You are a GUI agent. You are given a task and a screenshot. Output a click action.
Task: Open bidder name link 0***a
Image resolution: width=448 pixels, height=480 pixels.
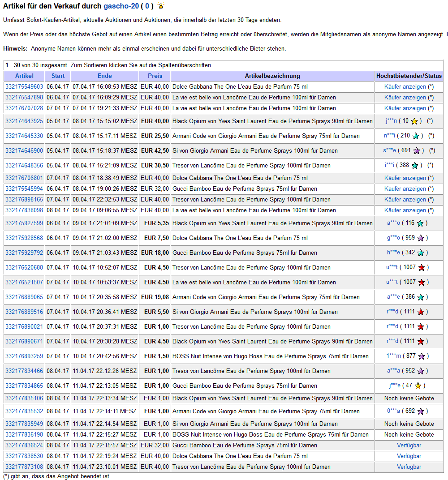pyautogui.click(x=393, y=411)
